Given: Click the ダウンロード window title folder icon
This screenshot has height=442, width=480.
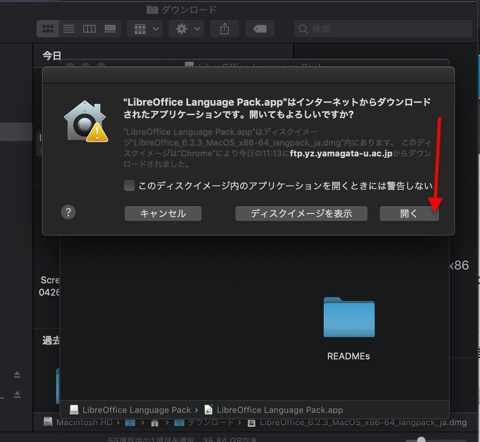Looking at the screenshot, I should [152, 10].
